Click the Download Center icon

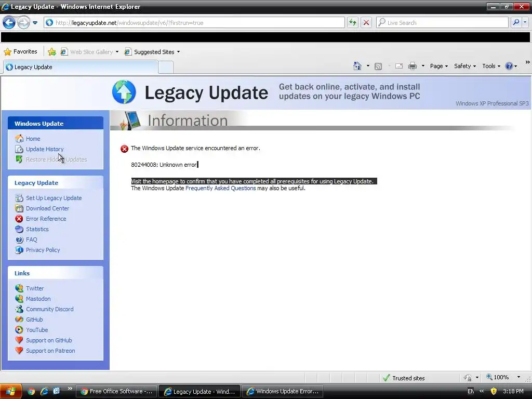(x=19, y=208)
